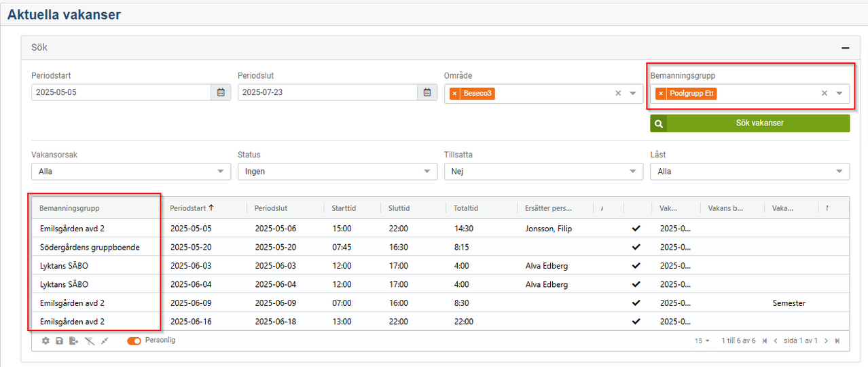
Task: Open the Låst dropdown
Action: tap(749, 172)
